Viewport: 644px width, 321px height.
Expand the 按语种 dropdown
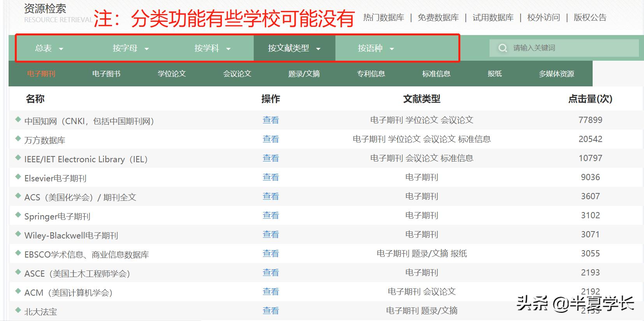pyautogui.click(x=376, y=48)
